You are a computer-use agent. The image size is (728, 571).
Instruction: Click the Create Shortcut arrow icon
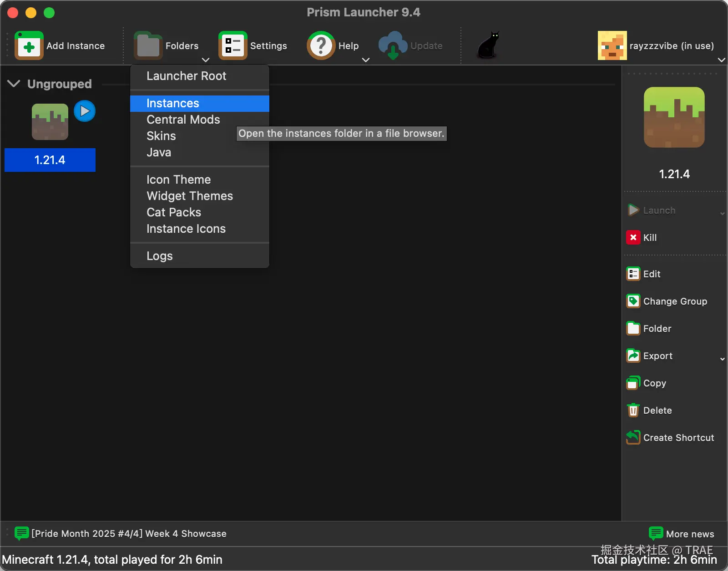point(633,437)
